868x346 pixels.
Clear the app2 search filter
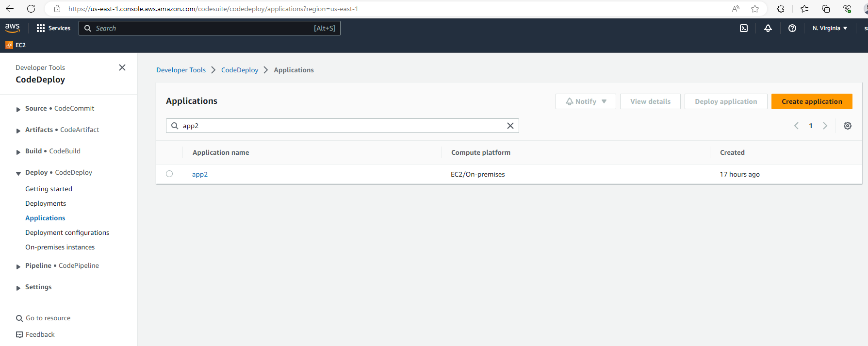(x=510, y=126)
